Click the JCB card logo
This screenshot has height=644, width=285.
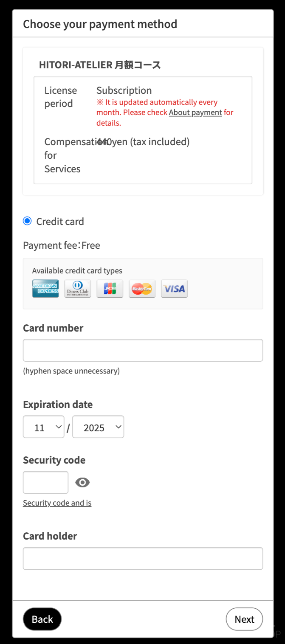[x=110, y=289]
